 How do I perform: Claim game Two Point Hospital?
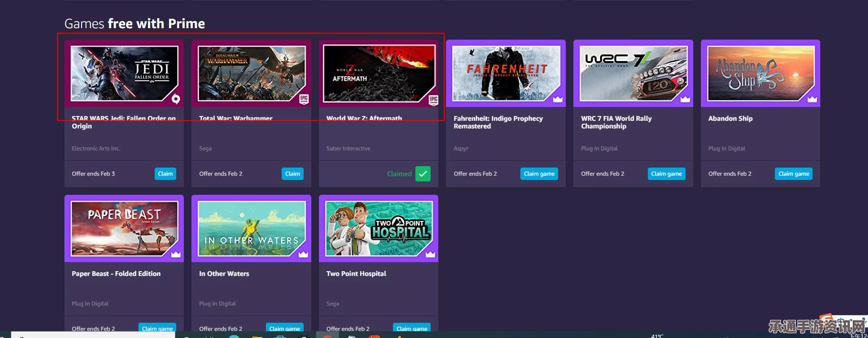[x=412, y=328]
